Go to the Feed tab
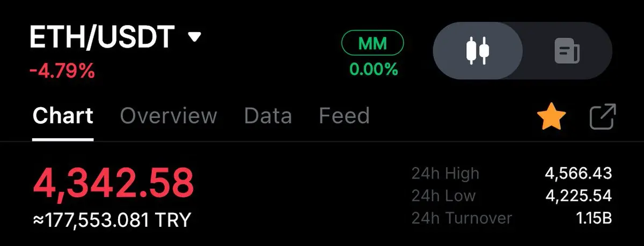644x246 pixels. coord(344,116)
